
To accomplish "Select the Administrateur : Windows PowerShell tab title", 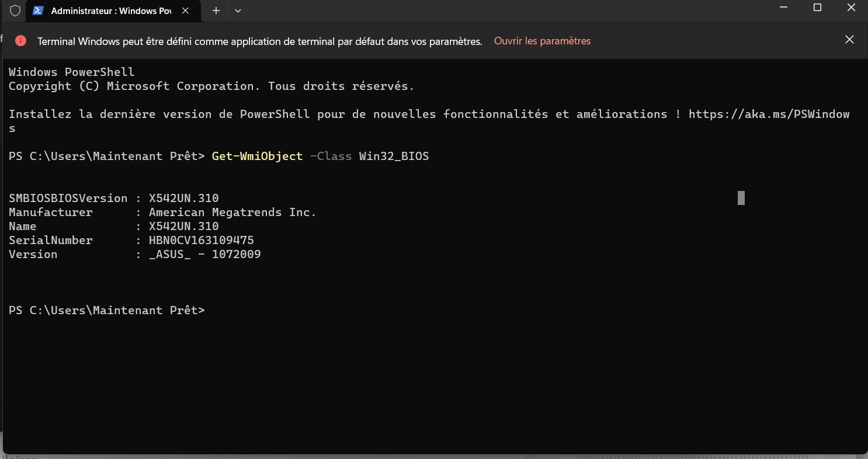I will click(x=111, y=11).
